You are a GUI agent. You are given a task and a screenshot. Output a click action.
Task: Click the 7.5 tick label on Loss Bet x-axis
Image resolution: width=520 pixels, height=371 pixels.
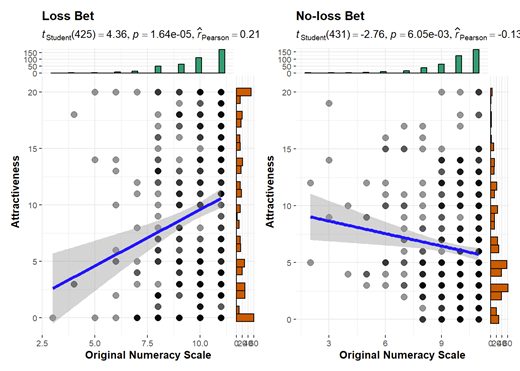coord(147,343)
